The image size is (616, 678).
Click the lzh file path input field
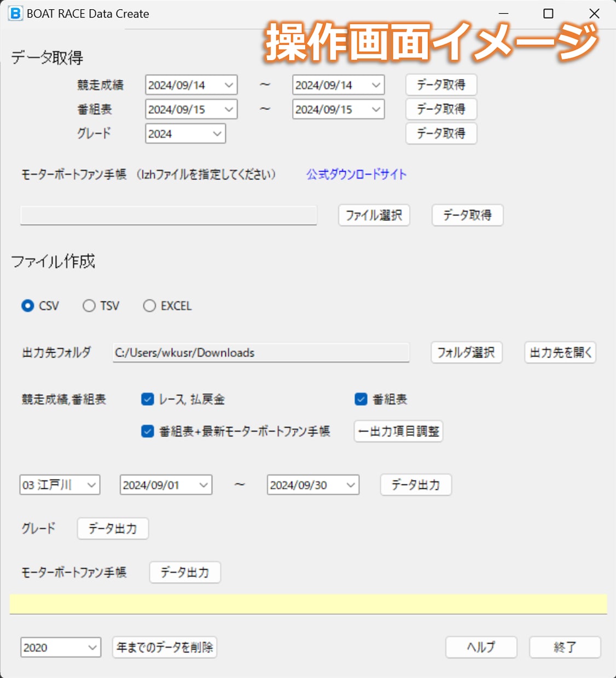click(x=168, y=215)
